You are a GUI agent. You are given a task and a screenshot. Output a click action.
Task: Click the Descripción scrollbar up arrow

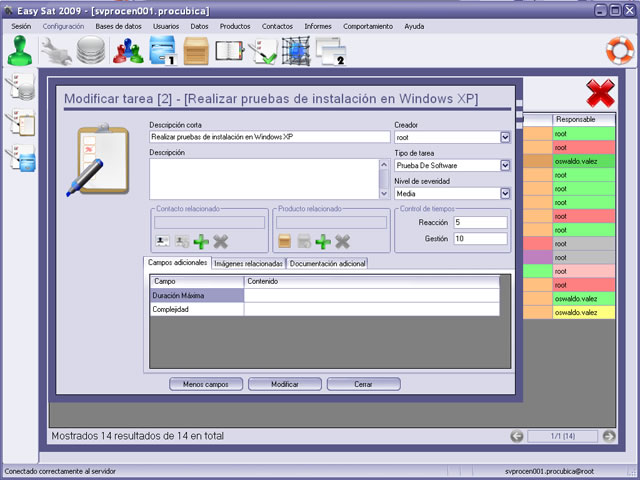point(384,164)
